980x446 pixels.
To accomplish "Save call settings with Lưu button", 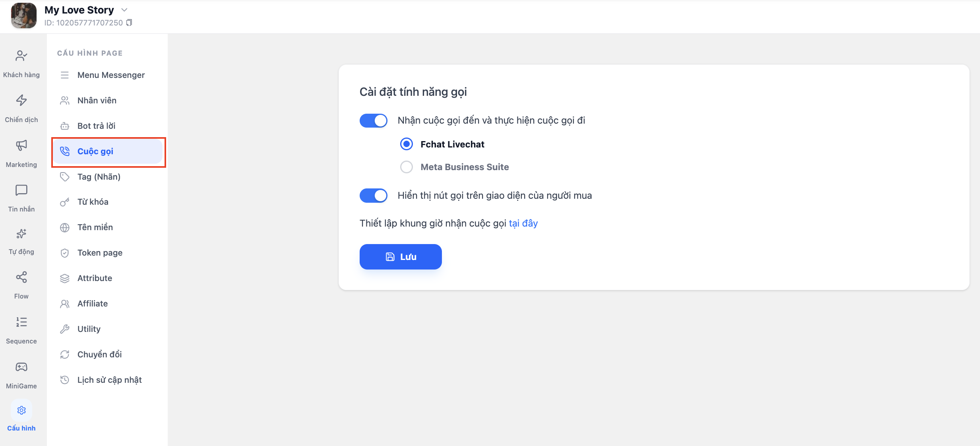I will click(401, 257).
